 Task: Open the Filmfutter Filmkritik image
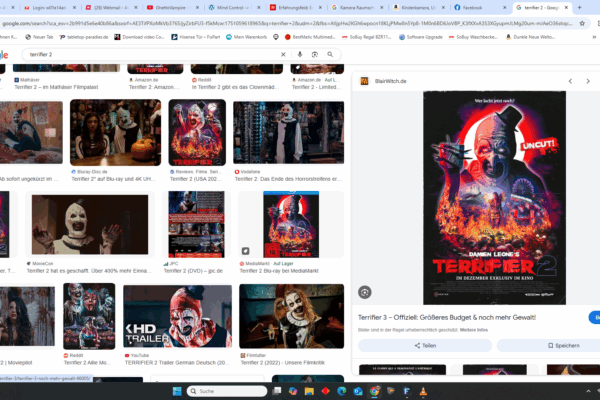coord(292,316)
